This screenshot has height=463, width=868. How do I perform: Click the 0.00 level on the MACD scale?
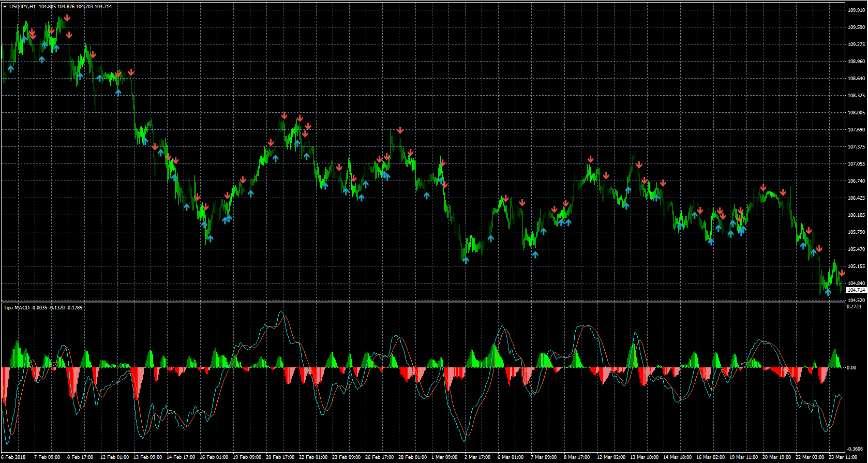tap(851, 368)
